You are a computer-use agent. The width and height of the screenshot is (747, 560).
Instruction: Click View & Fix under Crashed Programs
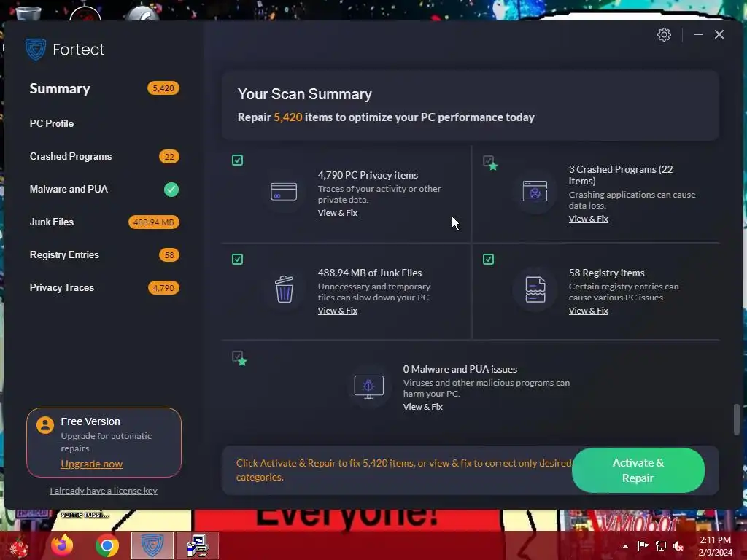pos(589,219)
